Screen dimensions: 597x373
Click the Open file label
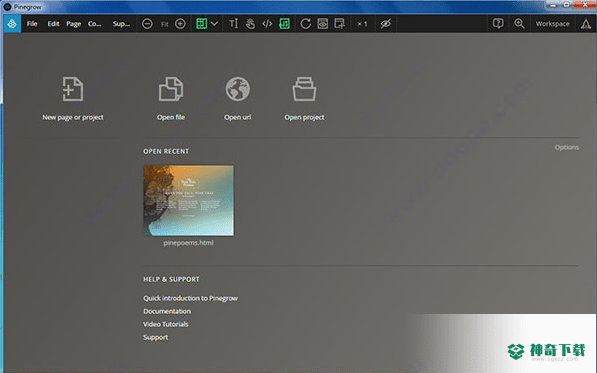171,117
